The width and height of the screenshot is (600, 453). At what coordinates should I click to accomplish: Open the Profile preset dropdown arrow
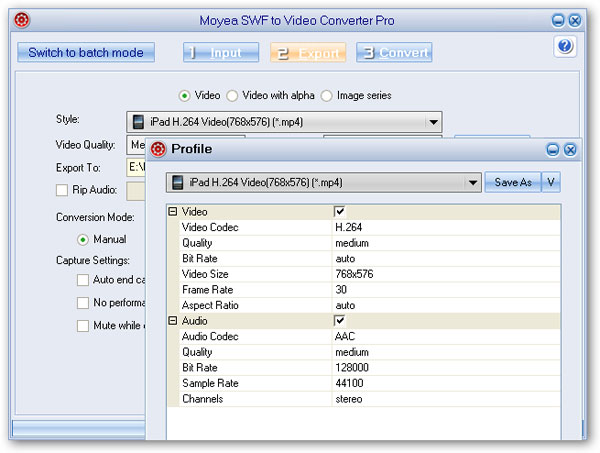pyautogui.click(x=473, y=183)
